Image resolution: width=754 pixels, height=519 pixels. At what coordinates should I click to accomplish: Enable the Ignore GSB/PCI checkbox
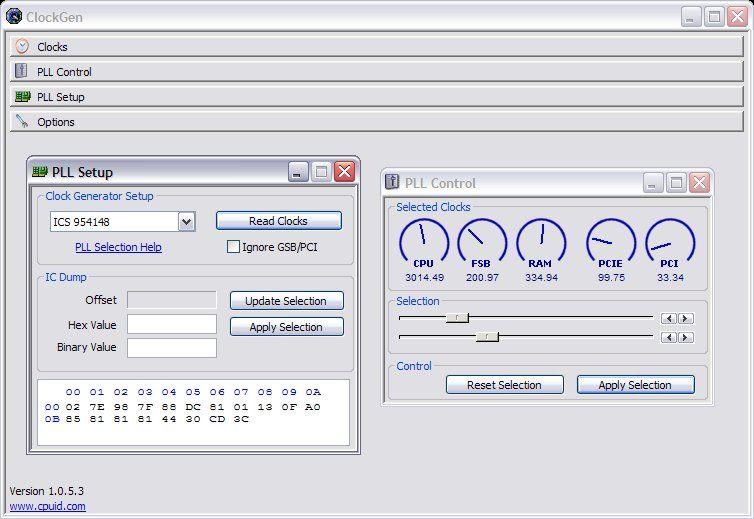click(x=234, y=247)
